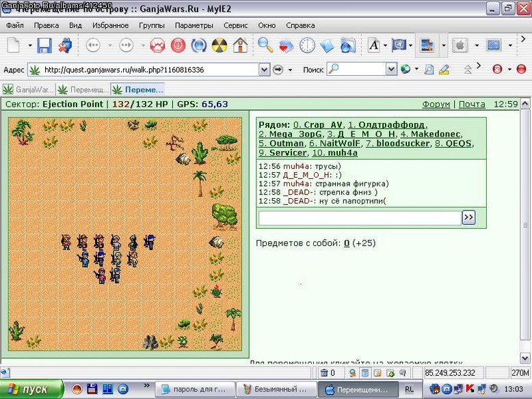The height and width of the screenshot is (399, 532).
Task: Go back with the left arrow button
Action: click(x=93, y=45)
